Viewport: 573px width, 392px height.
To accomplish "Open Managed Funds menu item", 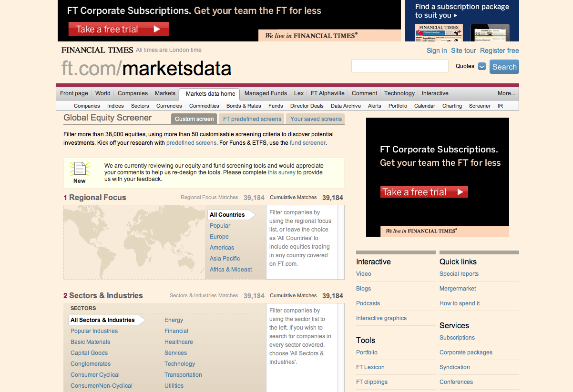I will click(x=266, y=93).
